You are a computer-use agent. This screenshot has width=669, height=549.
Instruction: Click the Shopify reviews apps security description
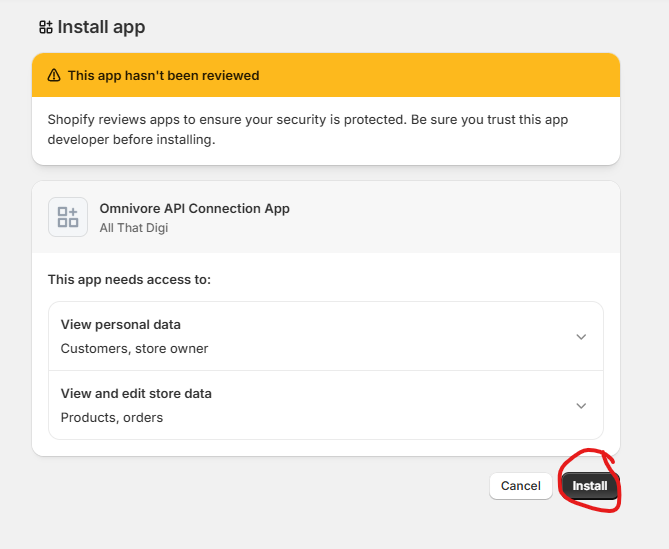[x=308, y=129]
